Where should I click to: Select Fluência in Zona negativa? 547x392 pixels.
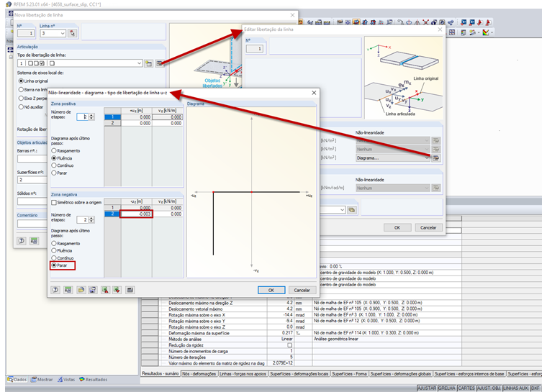click(x=54, y=251)
